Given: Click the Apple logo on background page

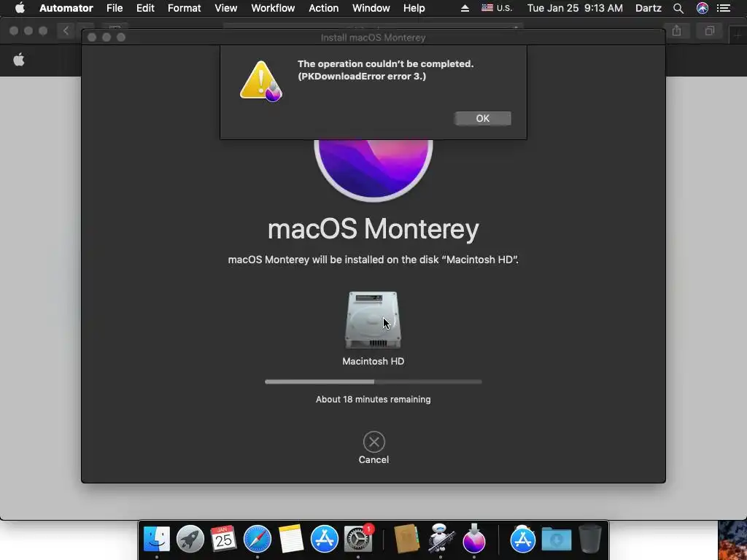Looking at the screenshot, I should (19, 60).
